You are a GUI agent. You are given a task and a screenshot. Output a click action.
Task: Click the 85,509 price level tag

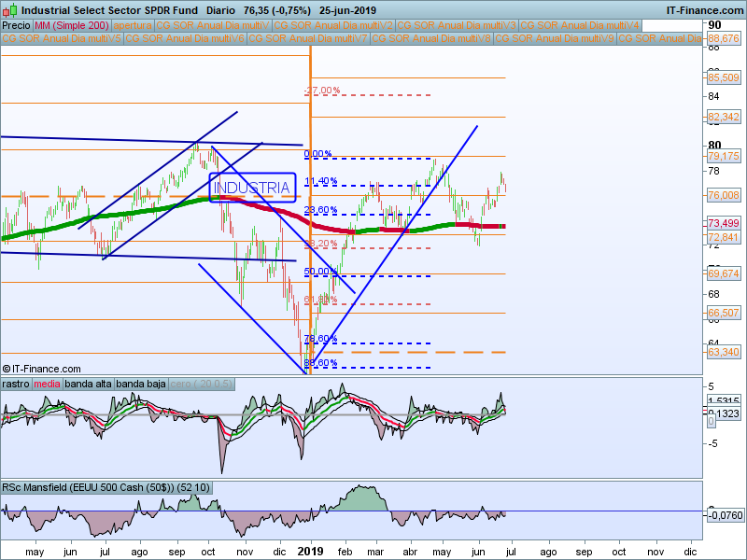click(x=724, y=77)
